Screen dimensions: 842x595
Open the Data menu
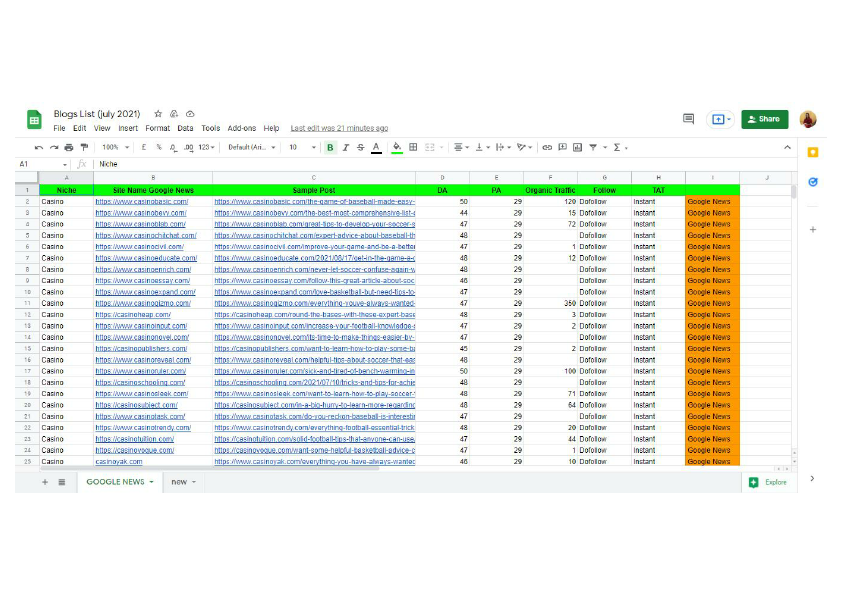click(x=187, y=128)
